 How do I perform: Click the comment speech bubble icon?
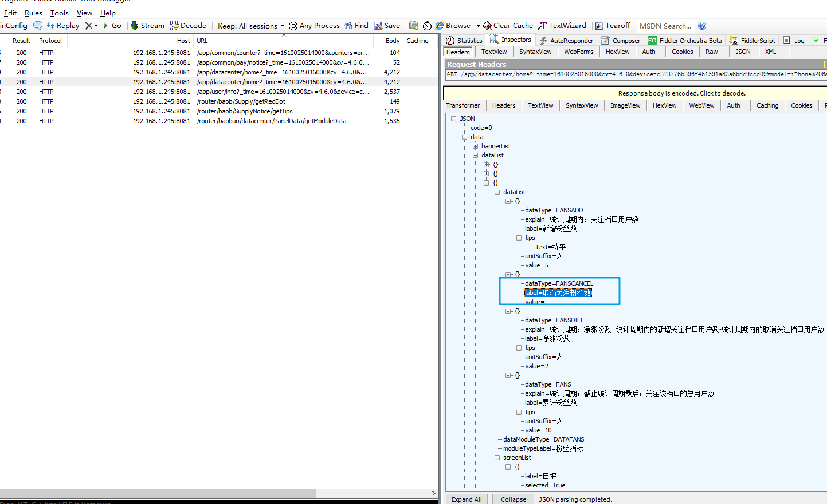coord(38,26)
